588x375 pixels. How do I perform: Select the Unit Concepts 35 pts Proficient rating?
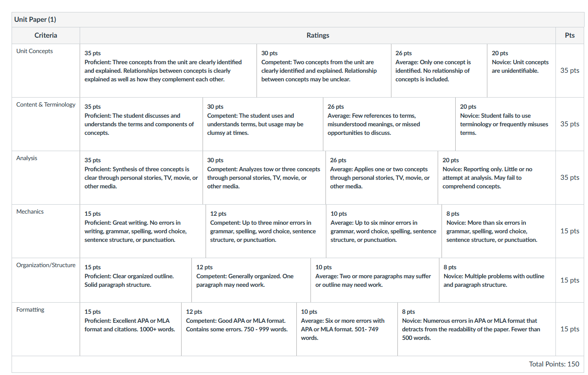coord(168,71)
